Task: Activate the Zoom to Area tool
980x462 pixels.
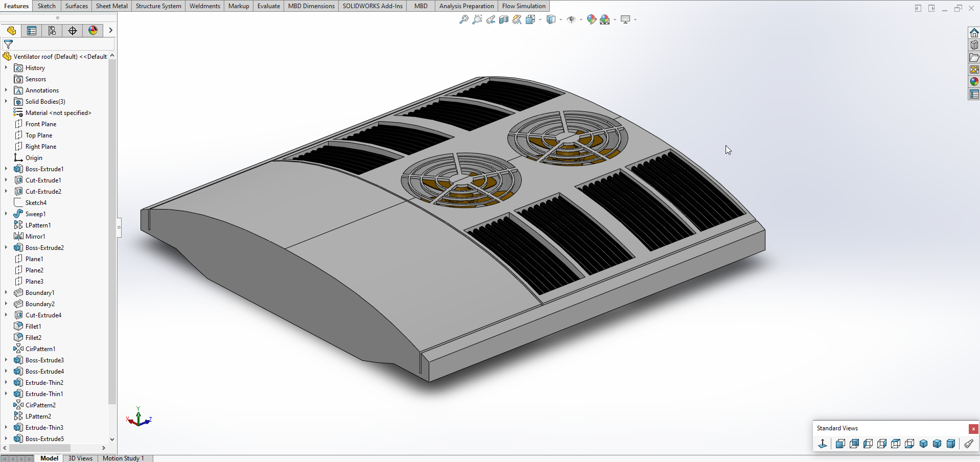Action: tap(477, 19)
